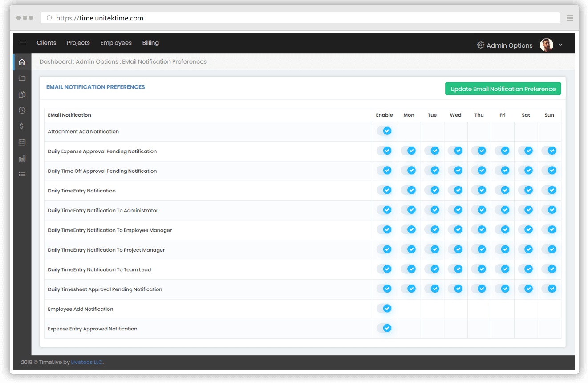
Task: Click the list icon in sidebar
Action: point(22,175)
